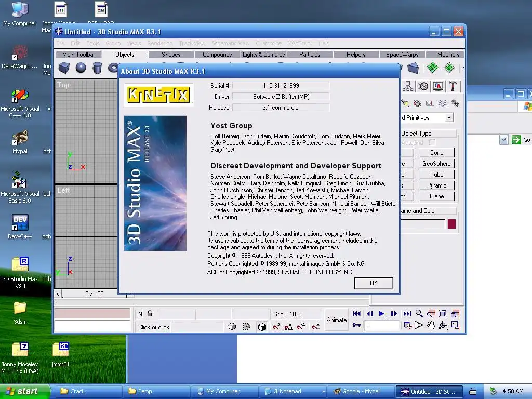Viewport: 532px width, 399px height.
Task: Click the GeoSphere button
Action: pyautogui.click(x=436, y=164)
